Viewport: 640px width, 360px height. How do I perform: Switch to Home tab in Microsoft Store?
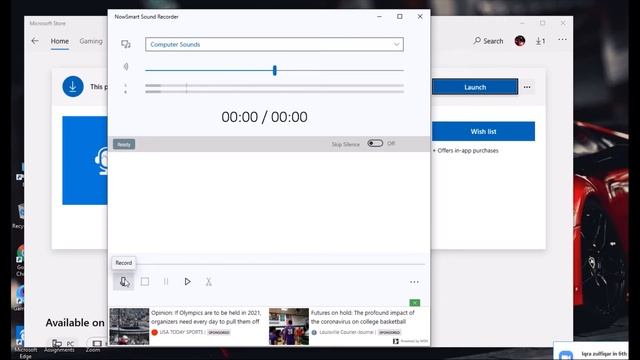60,41
